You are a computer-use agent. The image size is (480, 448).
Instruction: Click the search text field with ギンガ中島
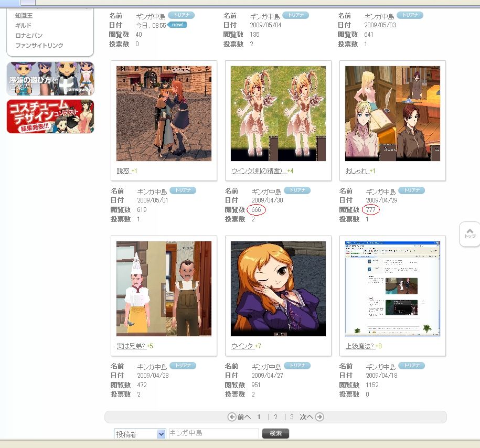[x=214, y=433]
